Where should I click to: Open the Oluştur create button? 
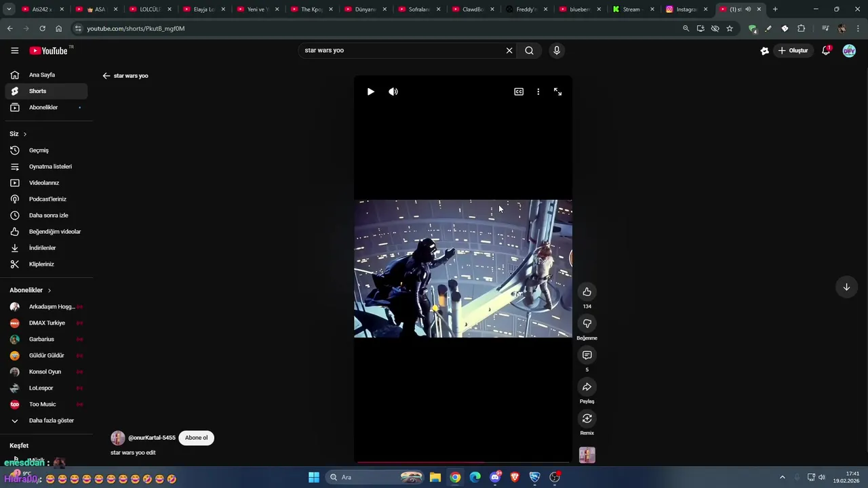pyautogui.click(x=793, y=50)
